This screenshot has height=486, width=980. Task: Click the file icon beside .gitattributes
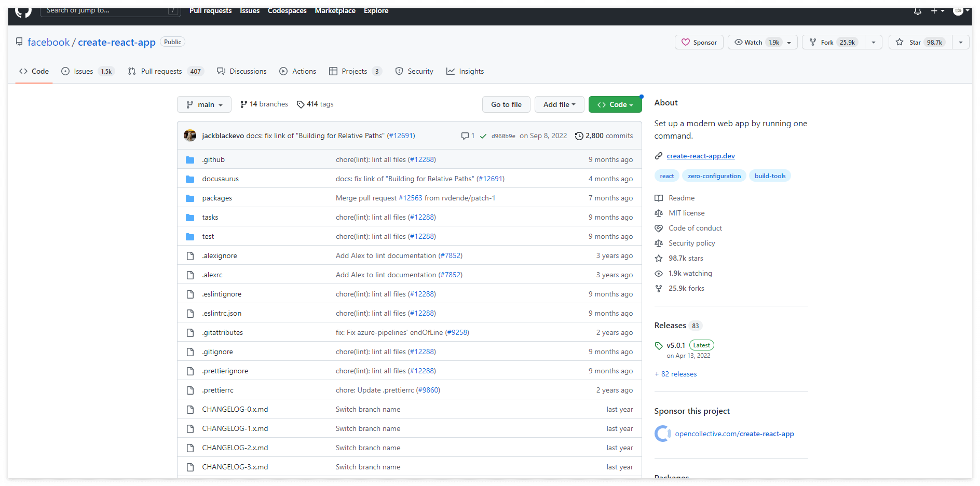(x=190, y=332)
